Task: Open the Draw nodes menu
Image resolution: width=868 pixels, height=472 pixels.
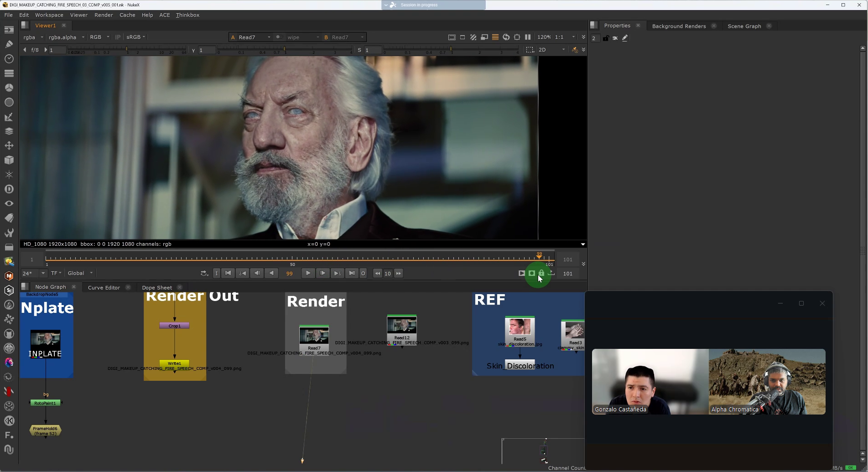Action: click(x=9, y=44)
